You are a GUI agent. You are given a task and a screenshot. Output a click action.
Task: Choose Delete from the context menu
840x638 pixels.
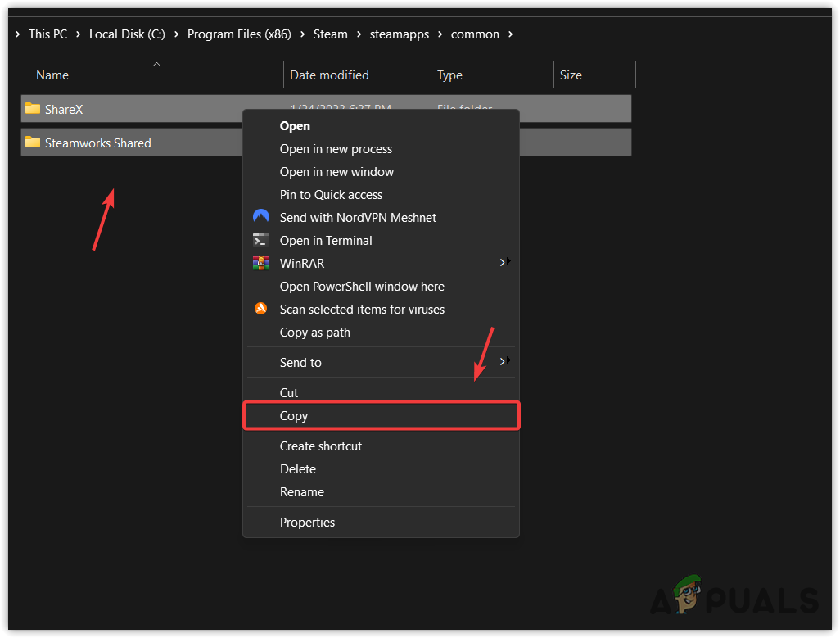point(298,468)
